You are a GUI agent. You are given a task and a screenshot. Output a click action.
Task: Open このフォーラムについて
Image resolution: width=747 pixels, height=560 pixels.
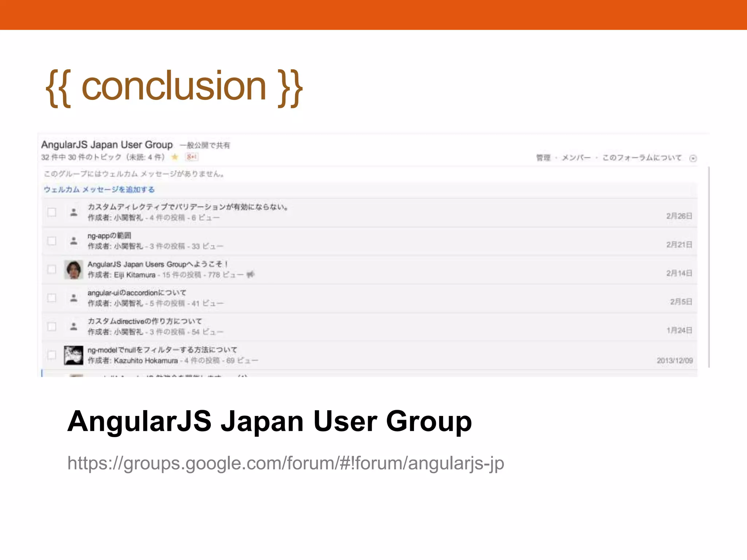coord(642,157)
